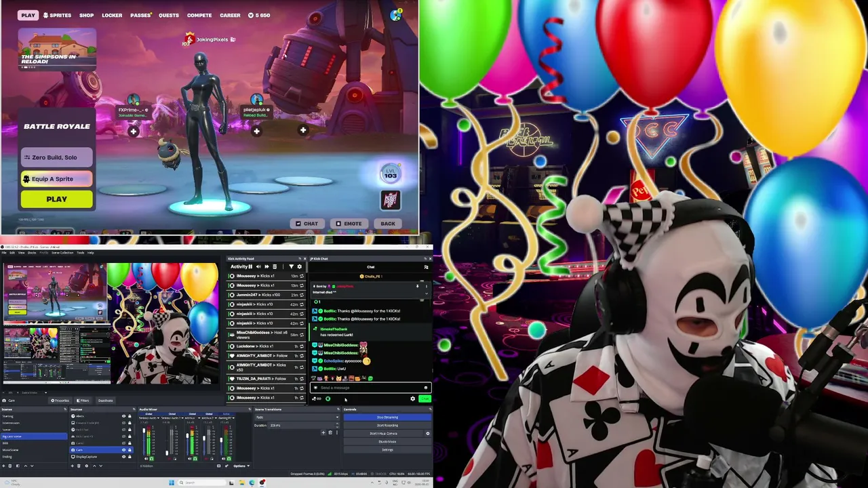The height and width of the screenshot is (488, 868).
Task: Toggle visibility of the Cam source
Action: click(123, 450)
